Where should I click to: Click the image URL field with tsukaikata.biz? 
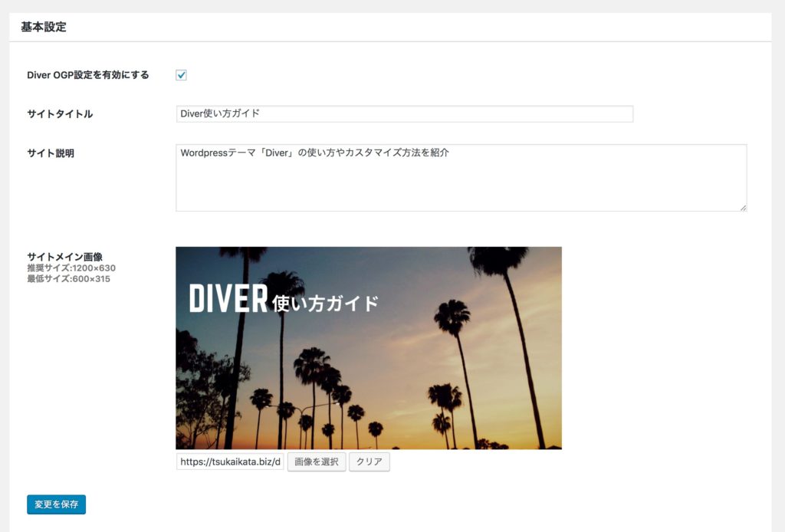[x=230, y=461]
